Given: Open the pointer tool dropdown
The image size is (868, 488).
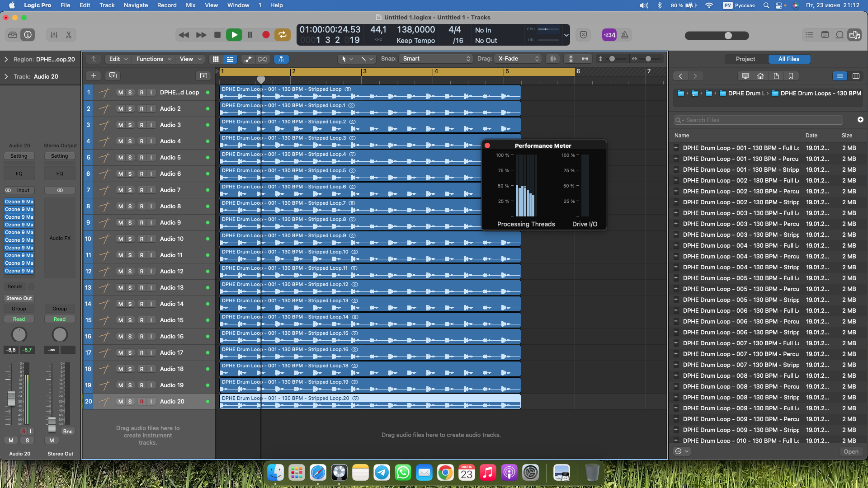Looking at the screenshot, I should click(347, 59).
